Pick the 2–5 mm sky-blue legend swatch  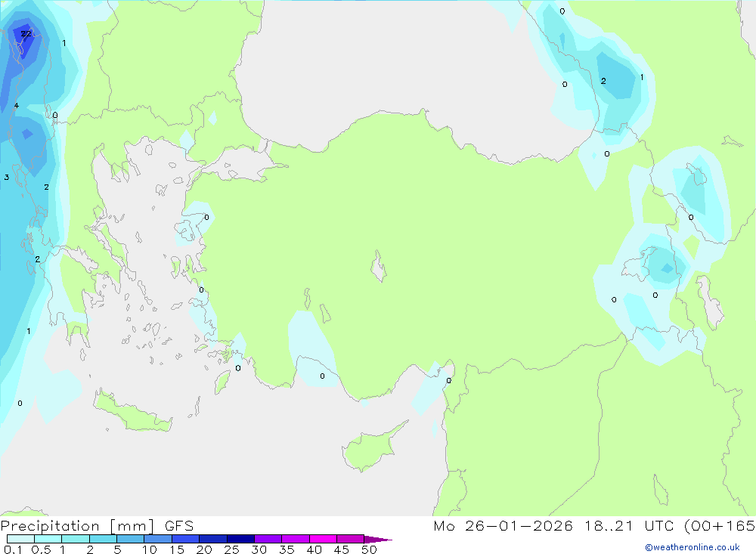click(x=103, y=539)
